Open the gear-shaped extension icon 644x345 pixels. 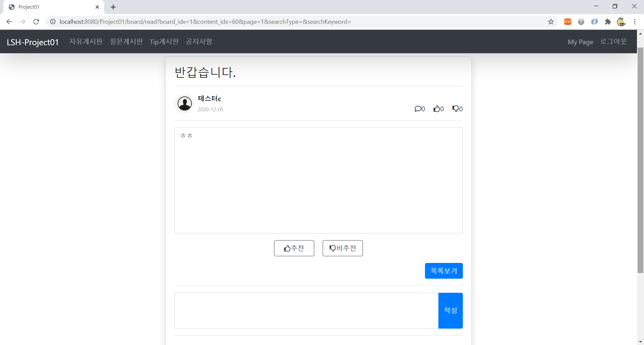point(581,22)
